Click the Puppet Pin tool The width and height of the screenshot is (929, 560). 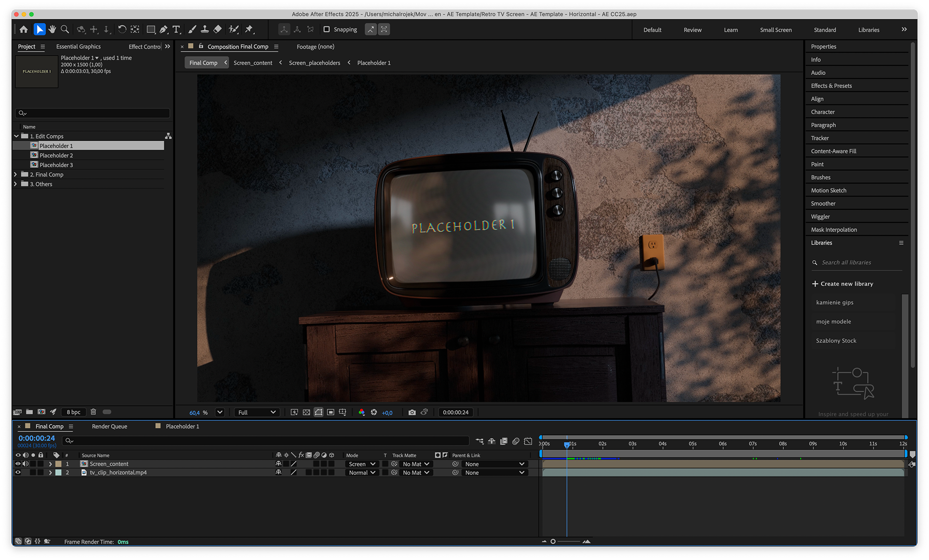[x=249, y=29]
